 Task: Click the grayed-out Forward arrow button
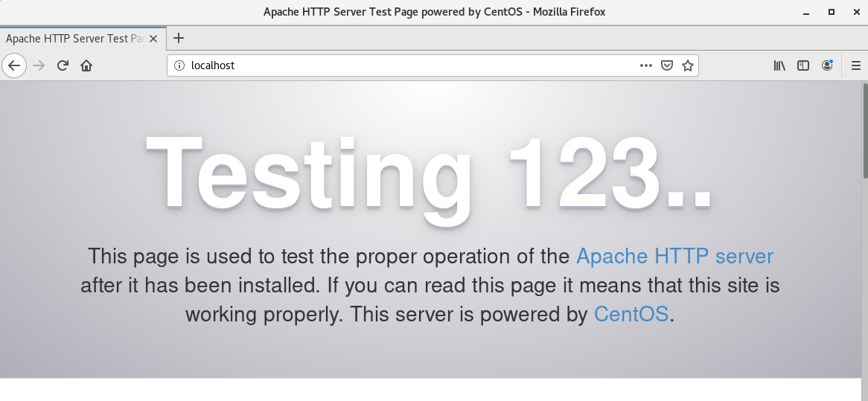[x=39, y=65]
